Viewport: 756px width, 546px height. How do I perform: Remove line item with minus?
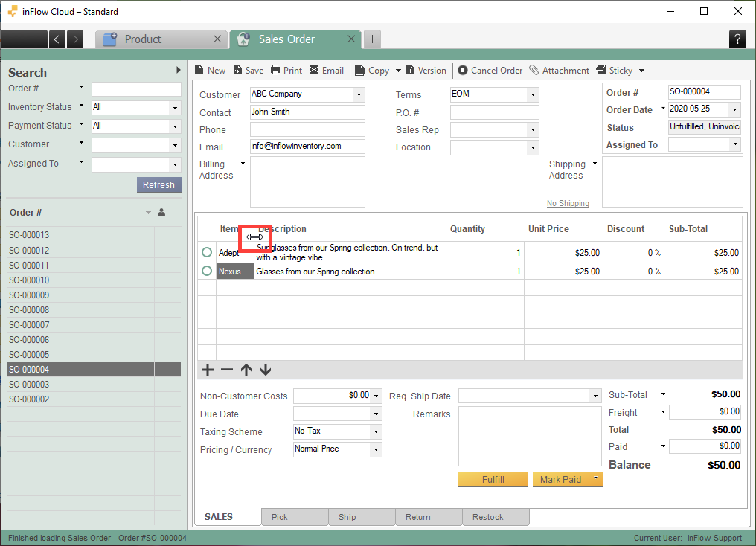(x=227, y=370)
